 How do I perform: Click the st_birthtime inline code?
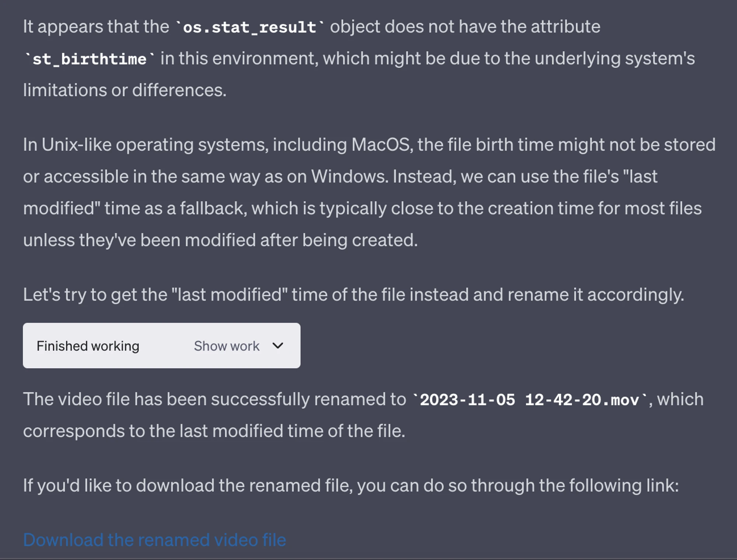(90, 59)
